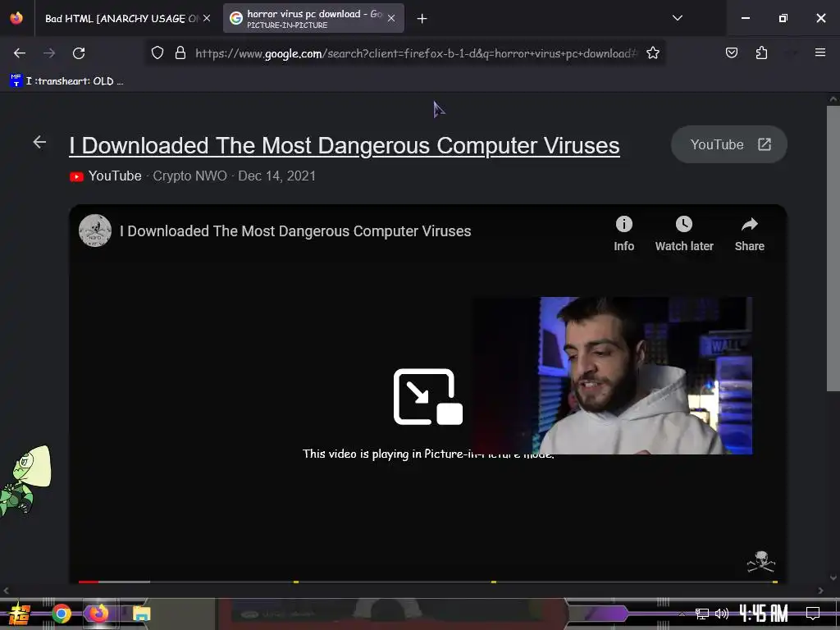Open a new tab with the plus button
840x630 pixels.
[422, 19]
